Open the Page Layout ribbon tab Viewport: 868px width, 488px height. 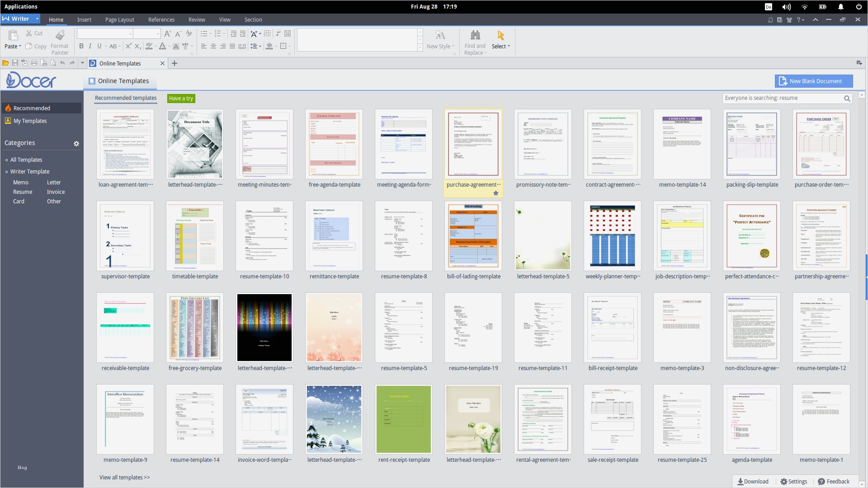[x=119, y=20]
